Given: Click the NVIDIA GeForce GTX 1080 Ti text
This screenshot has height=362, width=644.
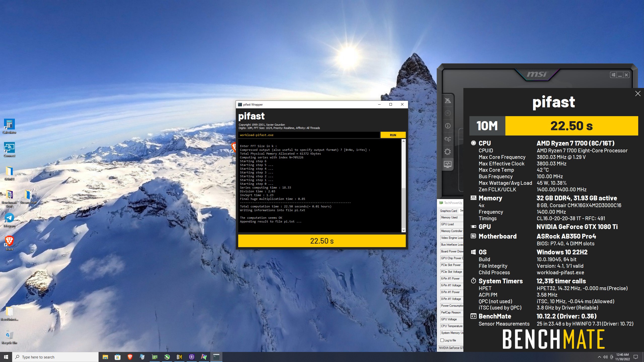Looking at the screenshot, I should pyautogui.click(x=577, y=227).
